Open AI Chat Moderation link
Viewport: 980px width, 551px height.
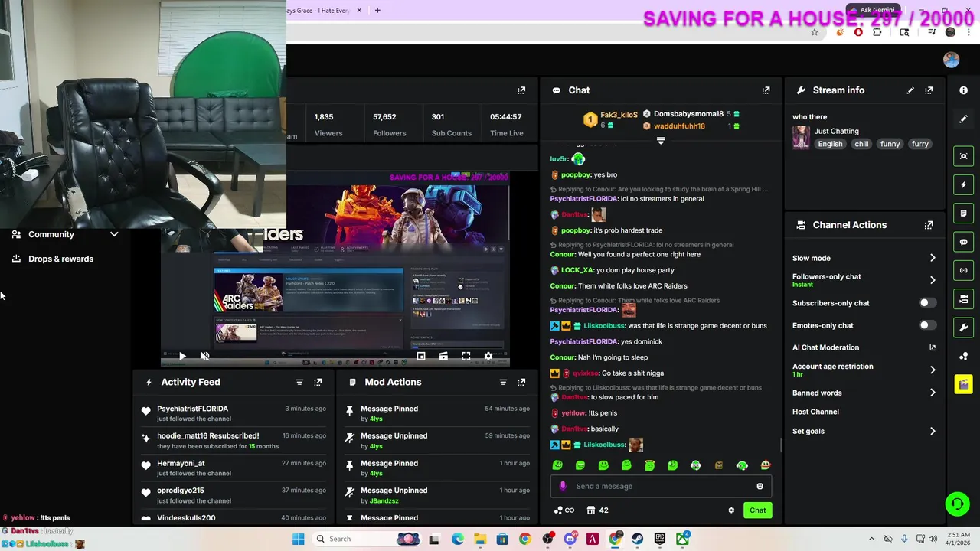pyautogui.click(x=864, y=347)
